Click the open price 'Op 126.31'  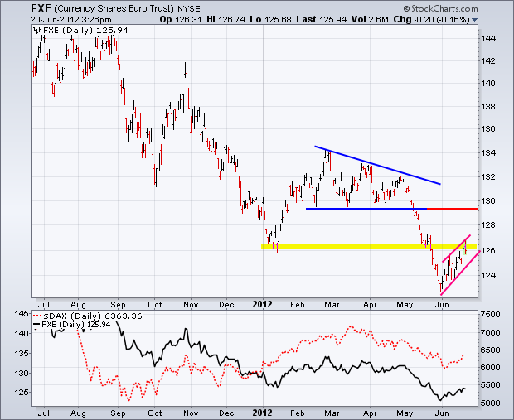181,20
